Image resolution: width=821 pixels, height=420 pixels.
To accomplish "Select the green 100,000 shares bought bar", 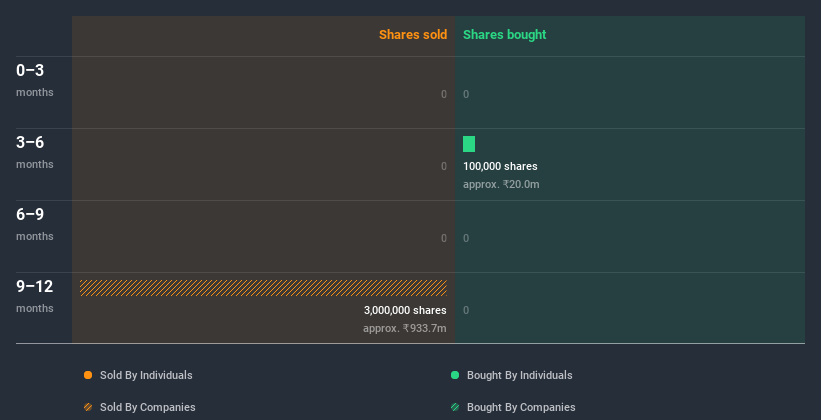I will pos(469,144).
